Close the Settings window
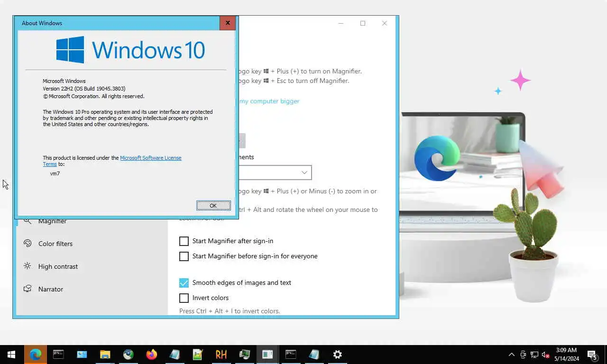This screenshot has width=607, height=364. coord(385,23)
